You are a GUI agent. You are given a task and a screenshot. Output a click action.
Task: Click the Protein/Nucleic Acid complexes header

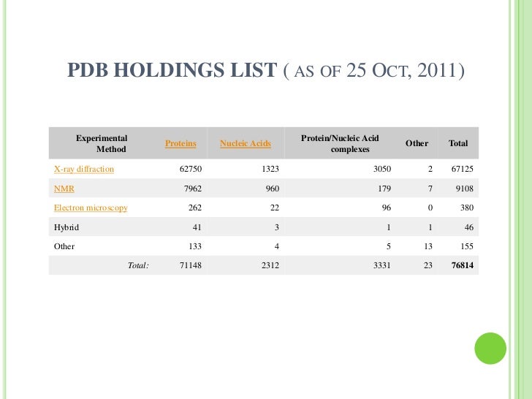point(340,143)
